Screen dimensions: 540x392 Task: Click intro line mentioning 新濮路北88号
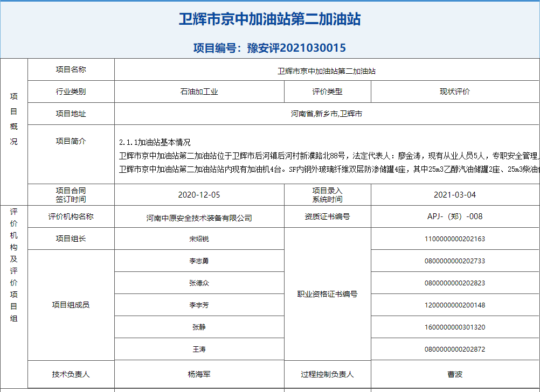coord(329,156)
